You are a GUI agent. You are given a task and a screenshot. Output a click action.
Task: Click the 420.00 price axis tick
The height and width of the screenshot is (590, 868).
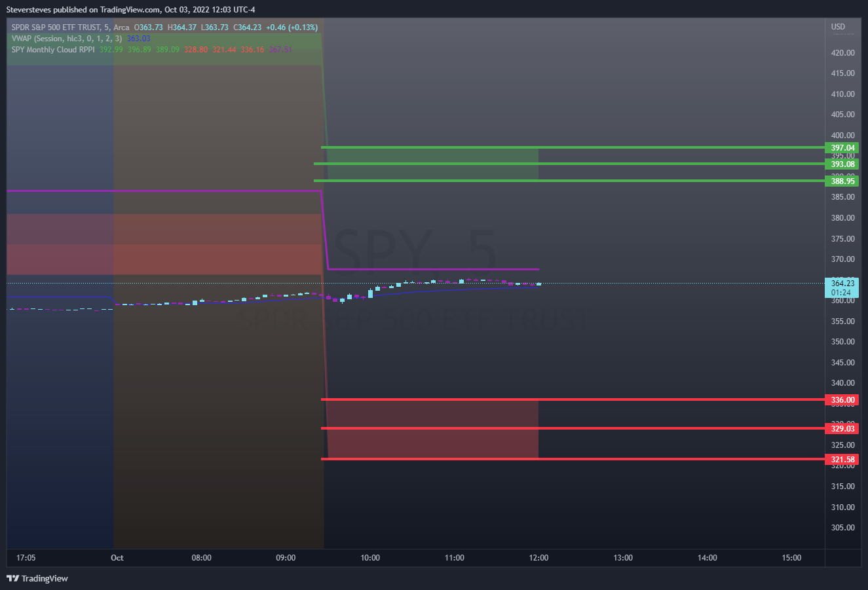point(842,53)
